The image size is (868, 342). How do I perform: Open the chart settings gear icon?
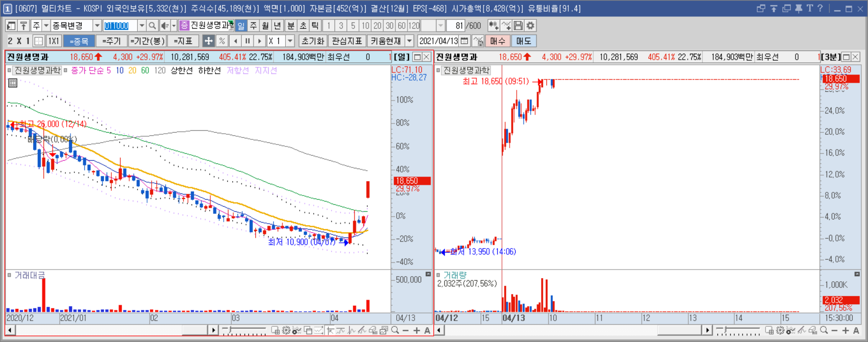531,26
